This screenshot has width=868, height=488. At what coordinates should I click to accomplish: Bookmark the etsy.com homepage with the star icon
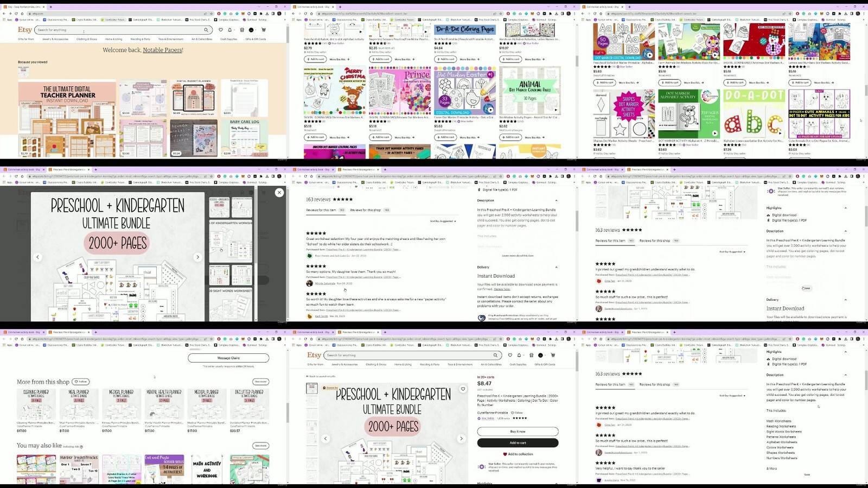pyautogui.click(x=213, y=14)
